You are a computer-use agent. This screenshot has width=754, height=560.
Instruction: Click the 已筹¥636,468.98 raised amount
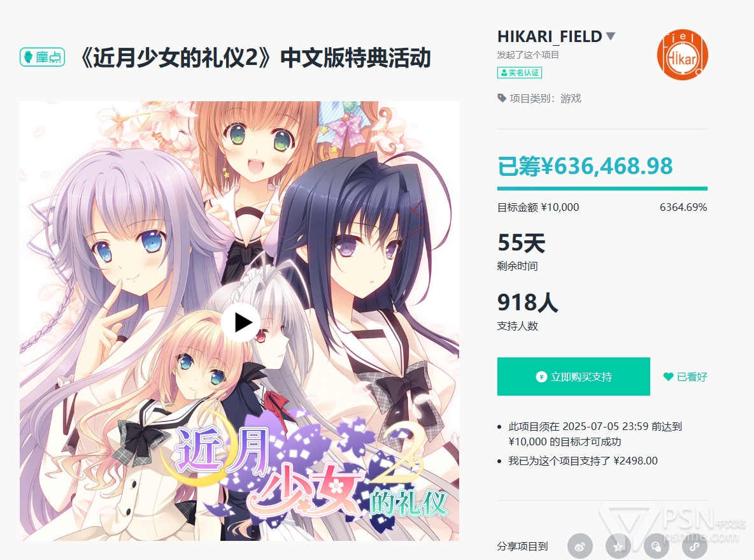[585, 166]
